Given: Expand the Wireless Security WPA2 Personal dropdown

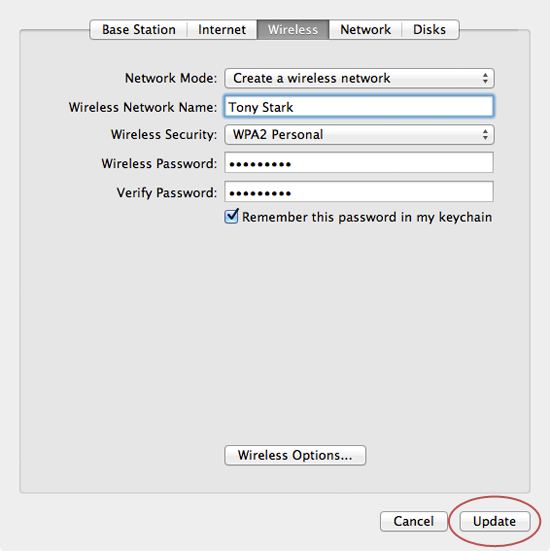Looking at the screenshot, I should 359,135.
